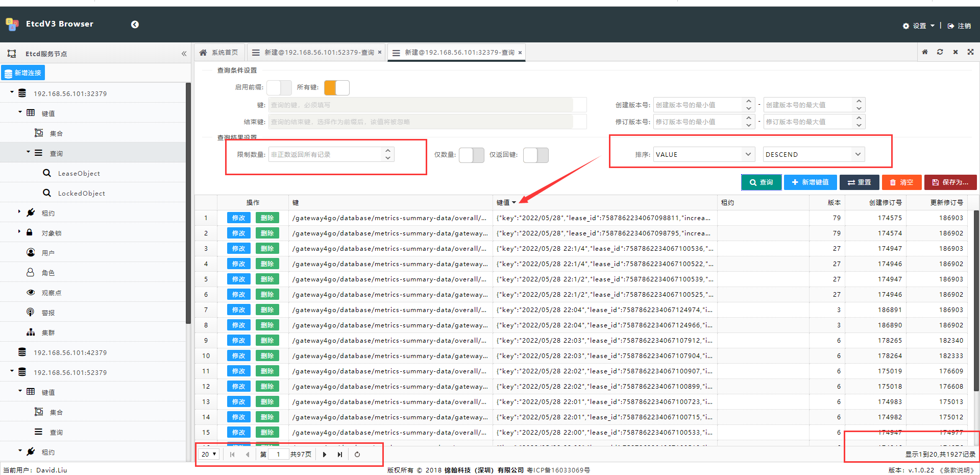
Task: Click the 创建版本号 minimum value field
Action: point(698,105)
